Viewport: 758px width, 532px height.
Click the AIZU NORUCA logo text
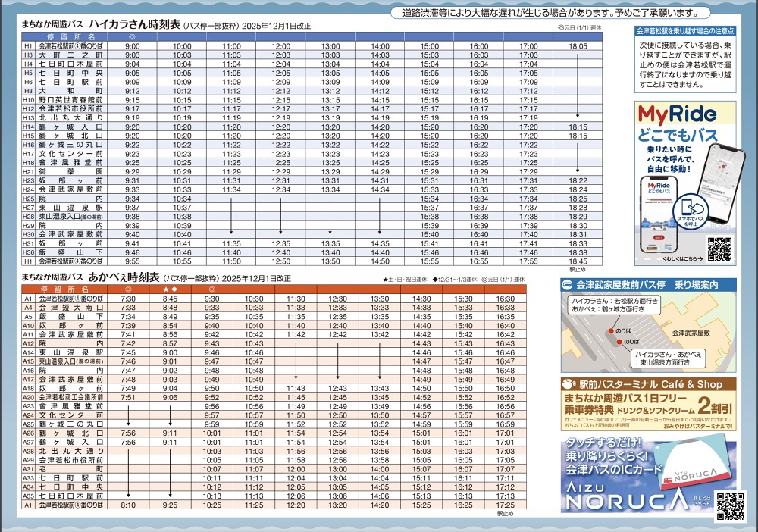[627, 496]
